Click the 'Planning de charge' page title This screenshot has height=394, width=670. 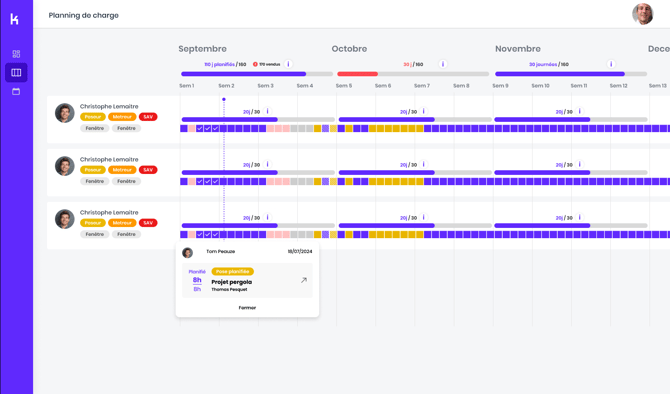pyautogui.click(x=84, y=15)
